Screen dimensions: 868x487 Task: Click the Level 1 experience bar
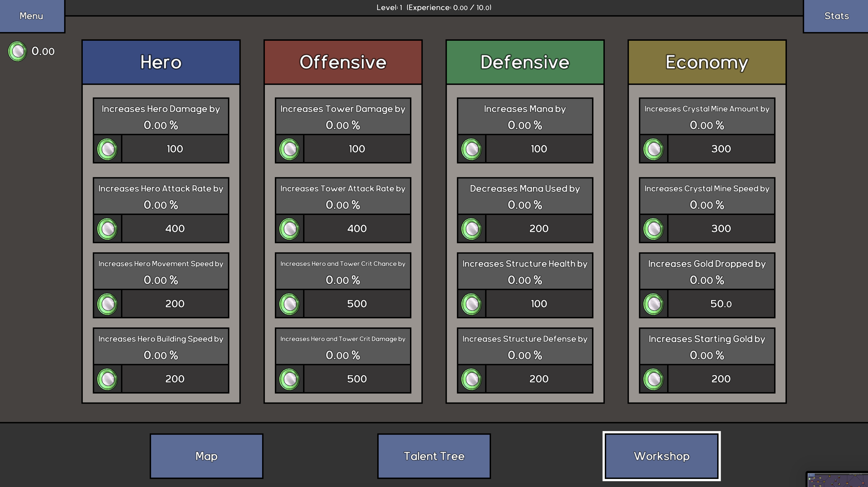(434, 7)
